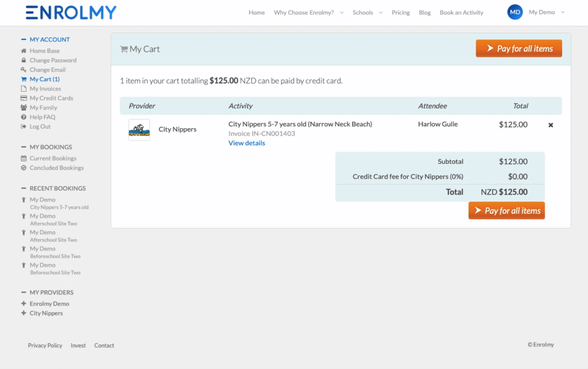Screen dimensions: 588x369
Task: Click the Help FAQ question mark icon
Action: pos(24,118)
